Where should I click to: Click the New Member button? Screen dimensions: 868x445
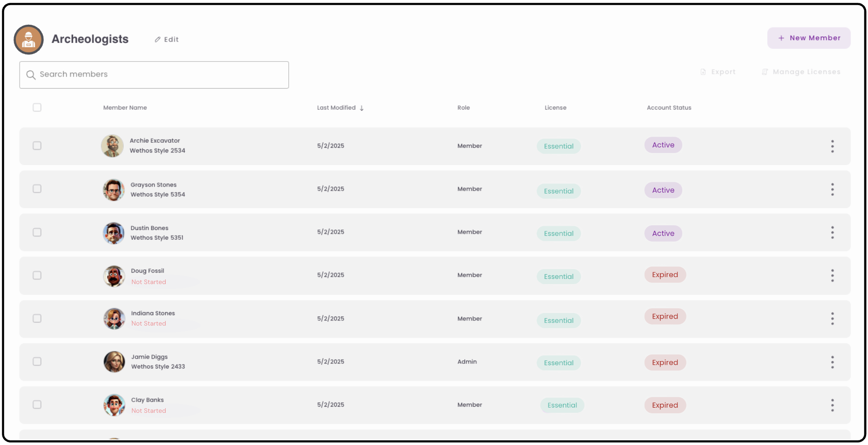[x=809, y=38]
